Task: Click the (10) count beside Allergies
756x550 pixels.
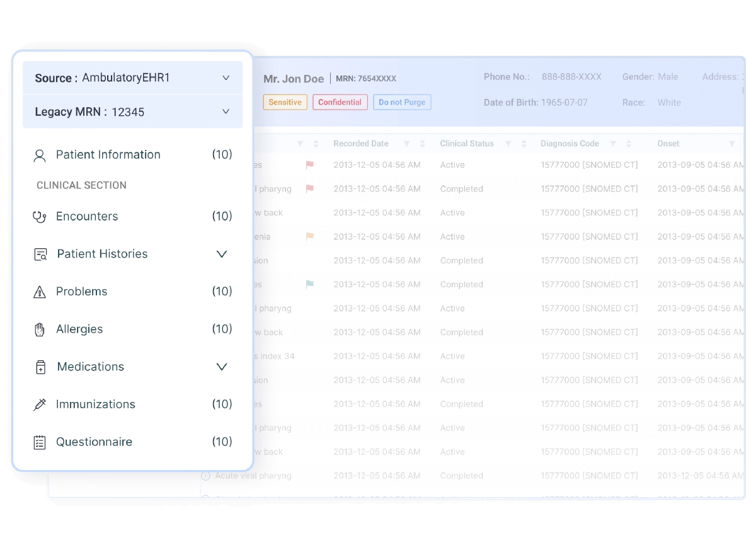Action: [x=222, y=329]
